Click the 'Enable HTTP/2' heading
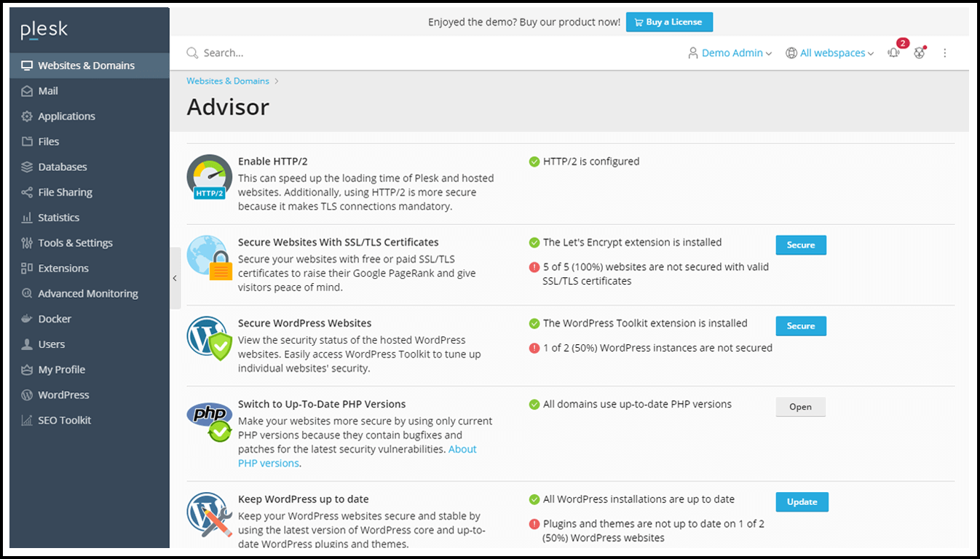980x559 pixels. (x=273, y=162)
